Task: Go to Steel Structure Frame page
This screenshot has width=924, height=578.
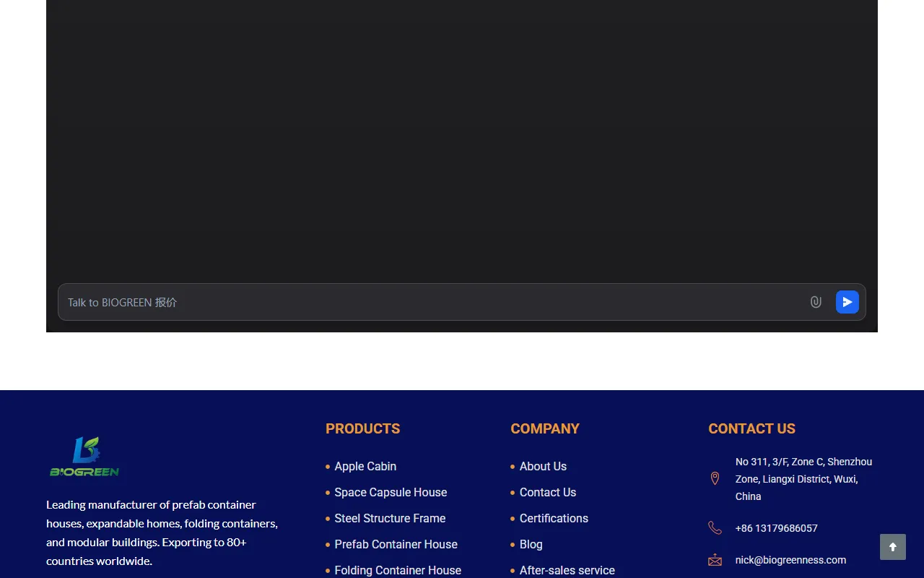Action: (x=390, y=518)
